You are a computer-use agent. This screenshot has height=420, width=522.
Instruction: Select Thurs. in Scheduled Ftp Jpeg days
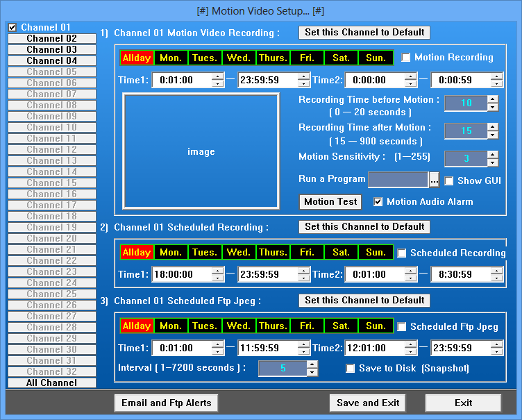point(273,326)
